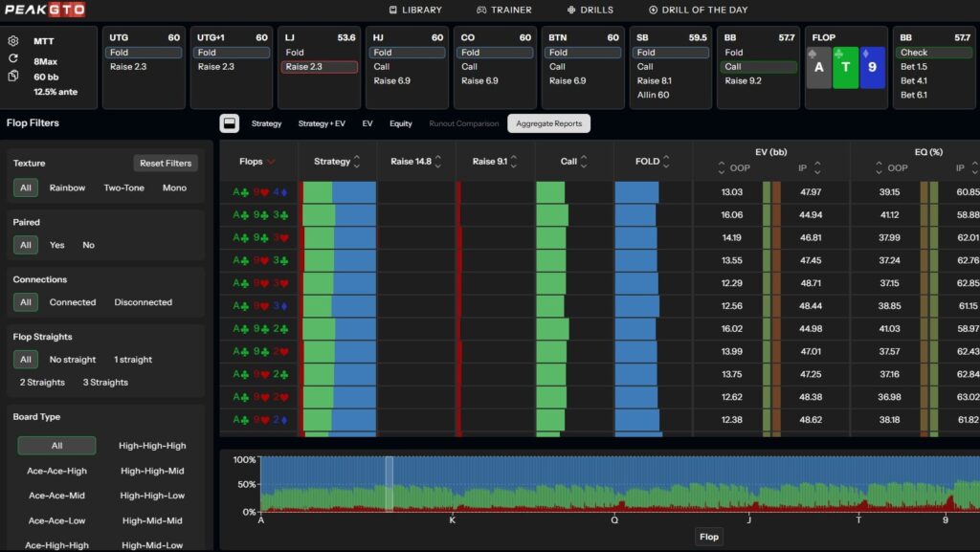The width and height of the screenshot is (980, 552).
Task: Click the refresh icon beside 8Max
Action: click(13, 58)
